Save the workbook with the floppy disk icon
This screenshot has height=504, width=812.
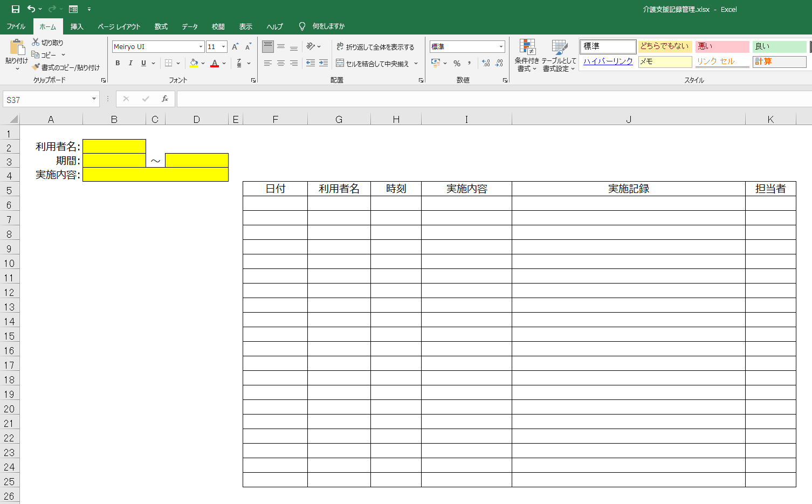point(16,9)
